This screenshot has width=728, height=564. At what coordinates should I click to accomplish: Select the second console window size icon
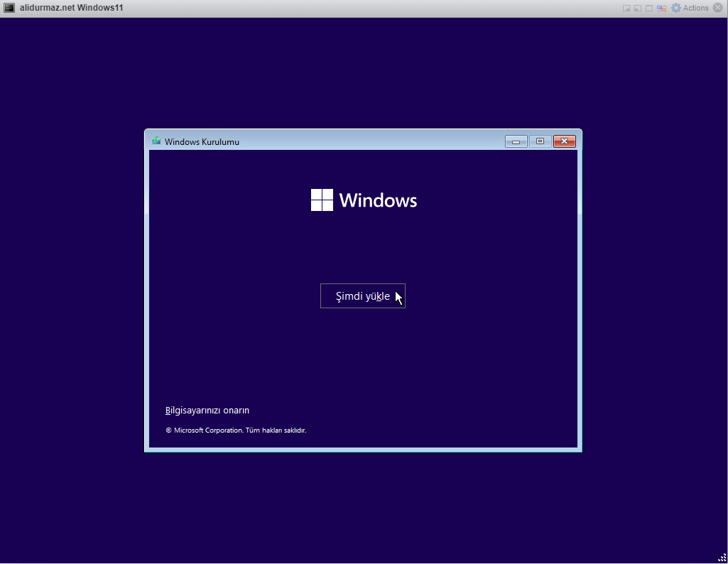tap(638, 9)
